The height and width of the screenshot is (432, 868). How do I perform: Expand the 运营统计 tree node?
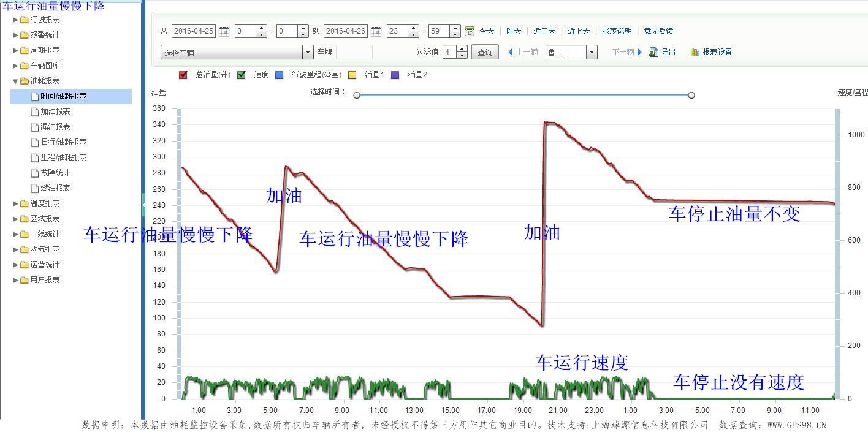16,265
